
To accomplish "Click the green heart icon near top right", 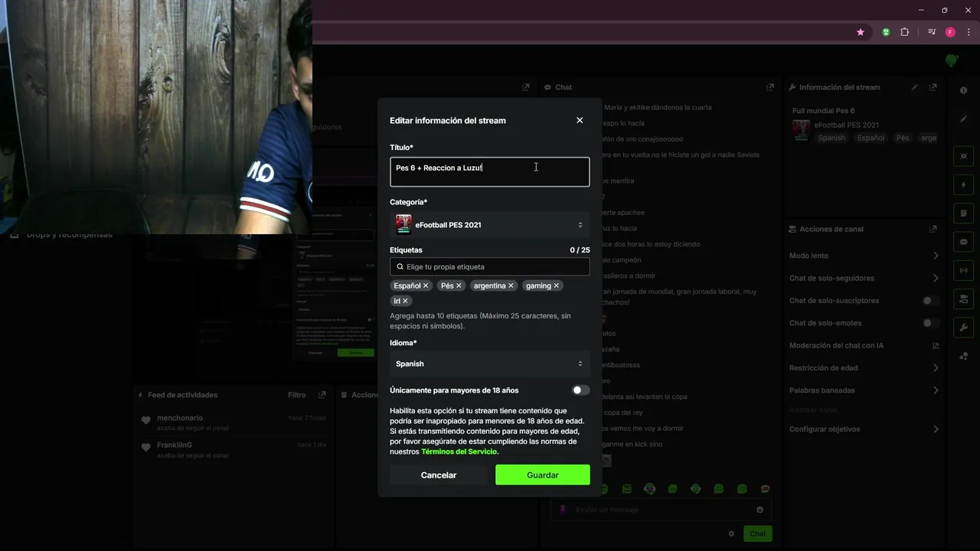I will 951,60.
